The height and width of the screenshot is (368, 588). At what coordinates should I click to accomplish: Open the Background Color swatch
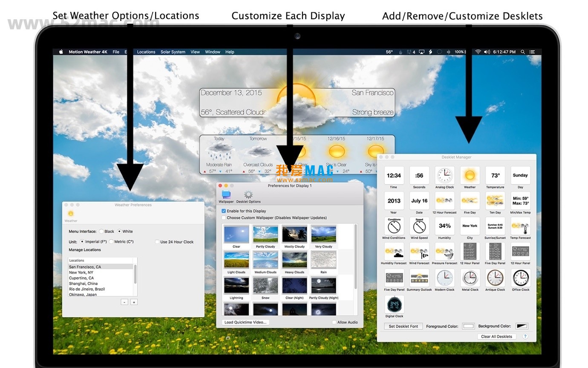[x=522, y=326]
